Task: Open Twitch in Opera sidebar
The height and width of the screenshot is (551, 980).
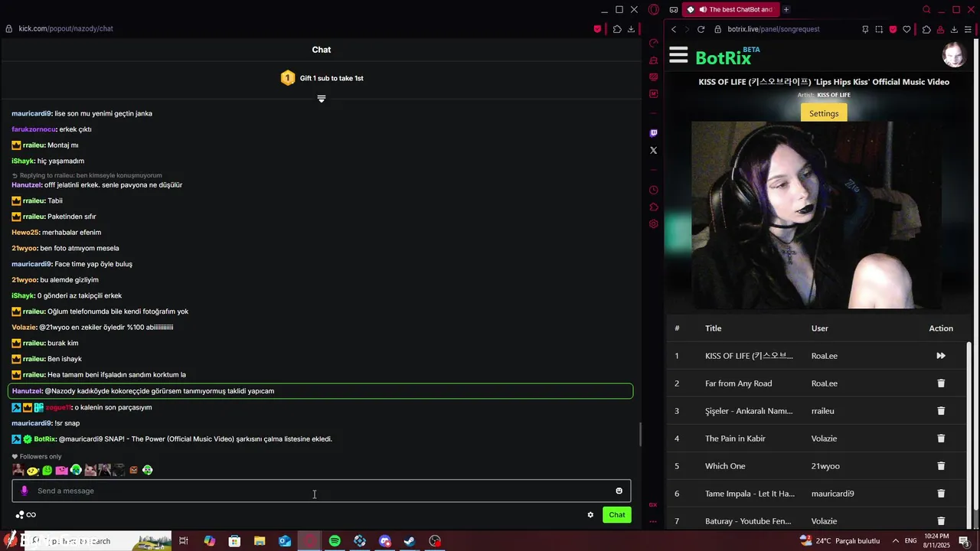Action: tap(653, 133)
